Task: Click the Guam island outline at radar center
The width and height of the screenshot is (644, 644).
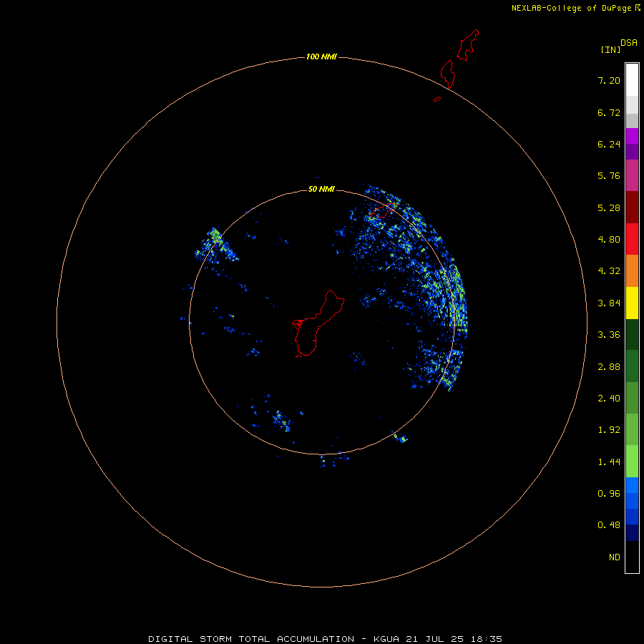Action: pyautogui.click(x=317, y=324)
